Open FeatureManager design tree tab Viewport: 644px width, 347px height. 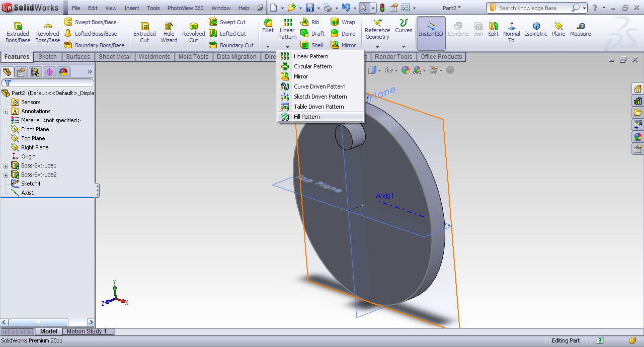tap(7, 72)
